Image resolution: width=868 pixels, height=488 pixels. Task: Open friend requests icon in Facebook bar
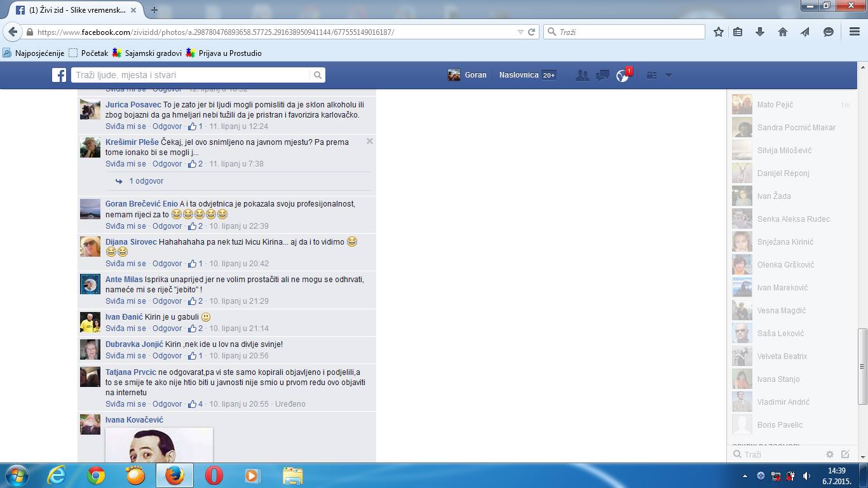tap(582, 75)
